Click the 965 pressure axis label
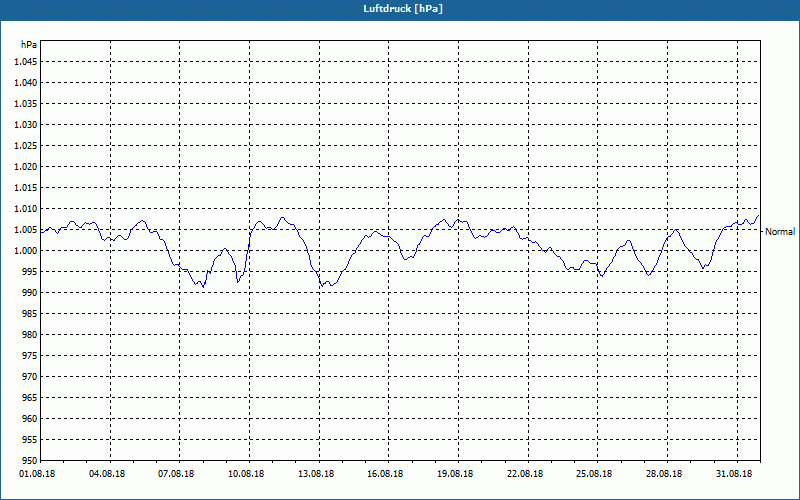 click(30, 397)
